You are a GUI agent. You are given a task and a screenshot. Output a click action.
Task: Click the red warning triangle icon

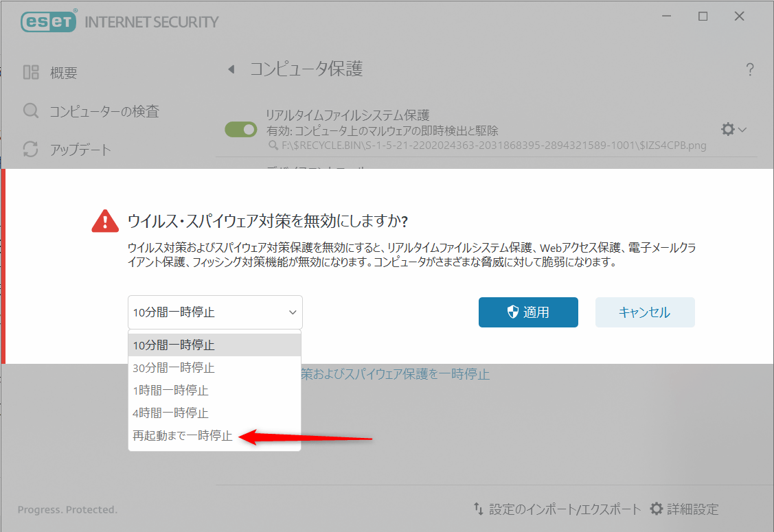click(x=105, y=220)
